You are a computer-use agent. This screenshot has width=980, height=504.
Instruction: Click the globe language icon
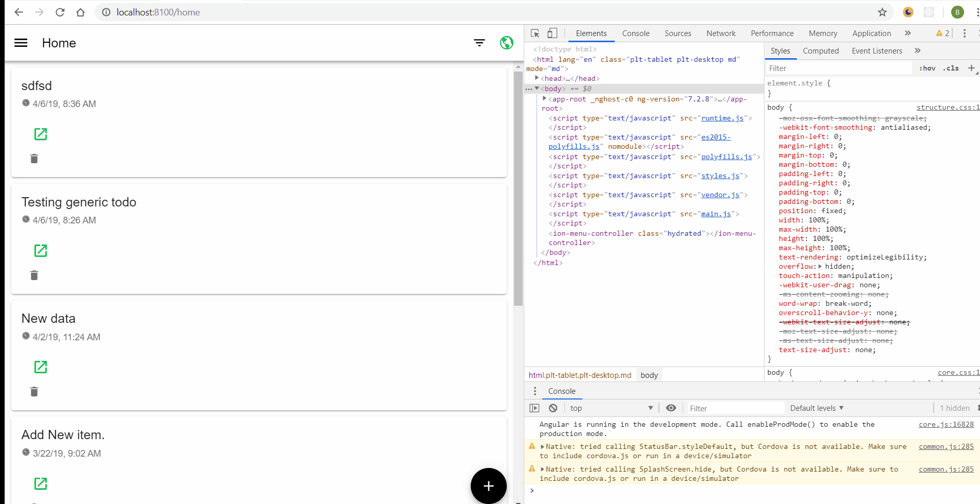pyautogui.click(x=507, y=43)
